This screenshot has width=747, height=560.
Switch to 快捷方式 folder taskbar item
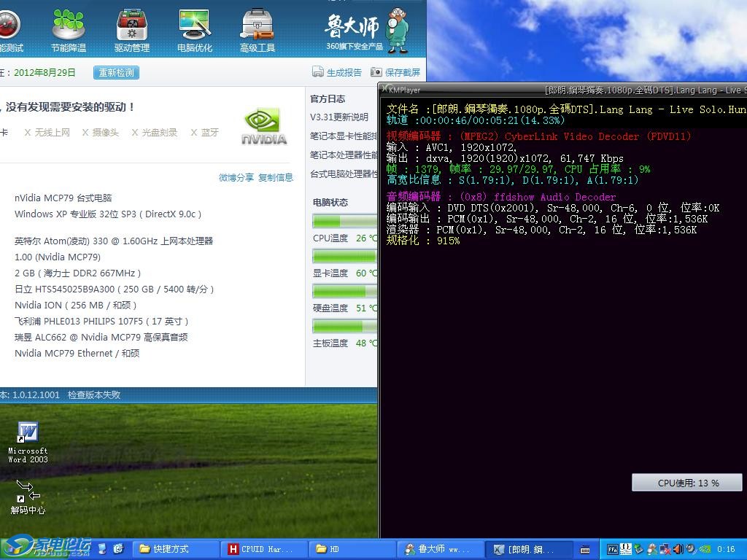(x=177, y=549)
